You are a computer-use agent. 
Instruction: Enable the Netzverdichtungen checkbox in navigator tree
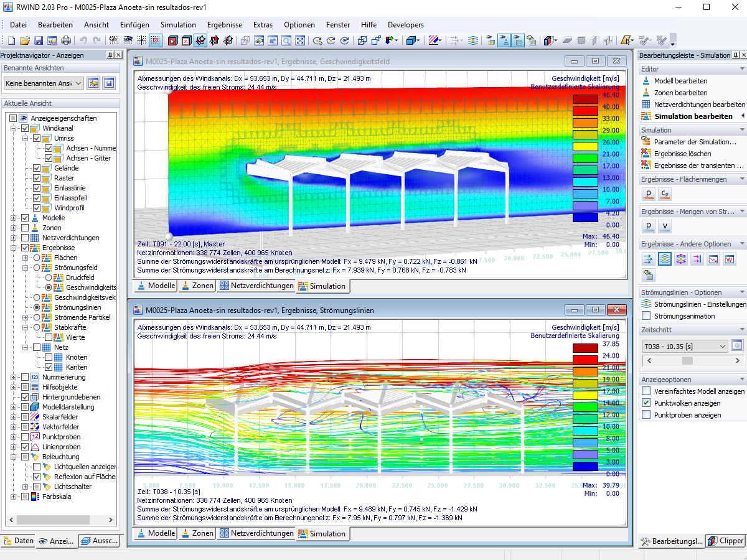coord(25,238)
